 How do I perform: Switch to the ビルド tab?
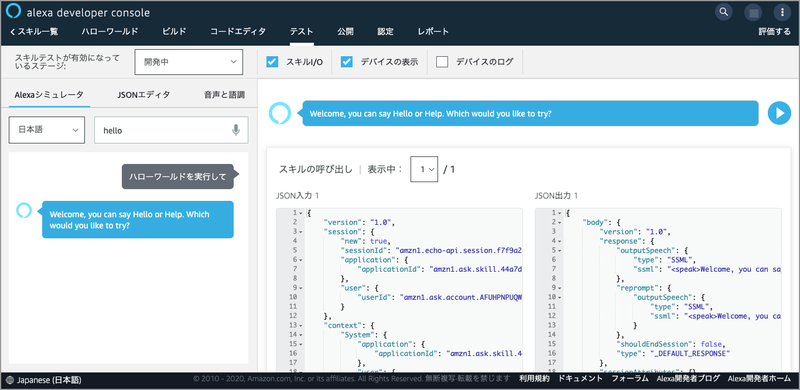[174, 32]
